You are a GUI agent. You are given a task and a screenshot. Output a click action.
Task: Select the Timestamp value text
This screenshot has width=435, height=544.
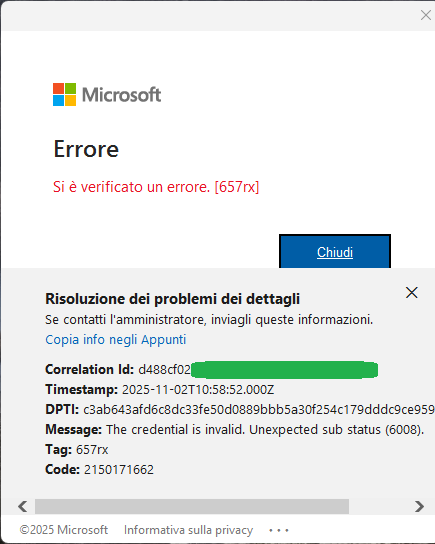pos(198,390)
